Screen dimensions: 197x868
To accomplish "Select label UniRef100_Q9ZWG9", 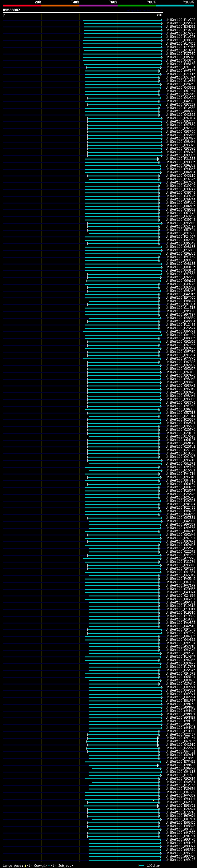I will [180, 365].
